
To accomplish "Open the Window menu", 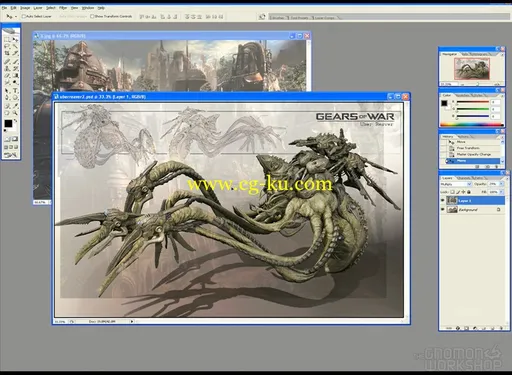I will [x=88, y=7].
